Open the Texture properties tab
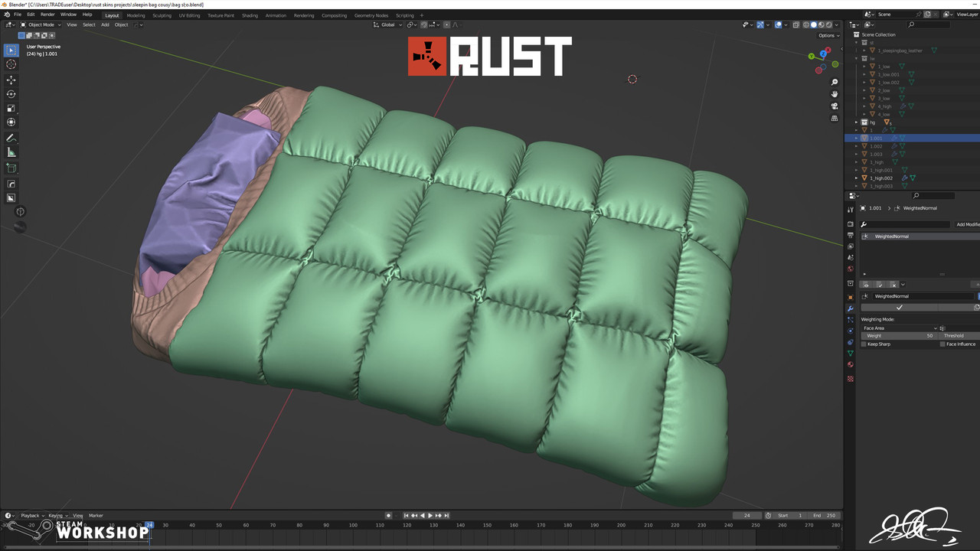 pyautogui.click(x=850, y=379)
